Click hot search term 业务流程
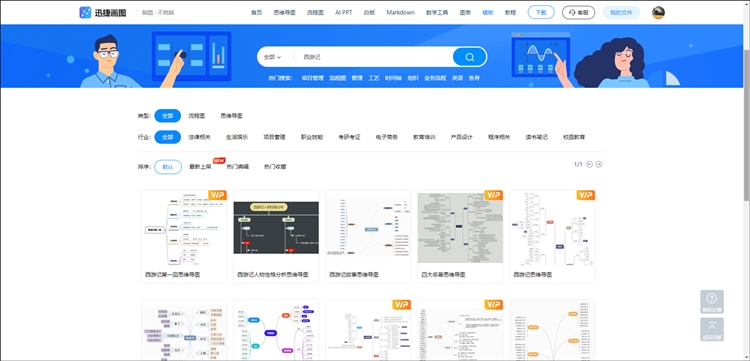The image size is (750, 361). (x=435, y=78)
